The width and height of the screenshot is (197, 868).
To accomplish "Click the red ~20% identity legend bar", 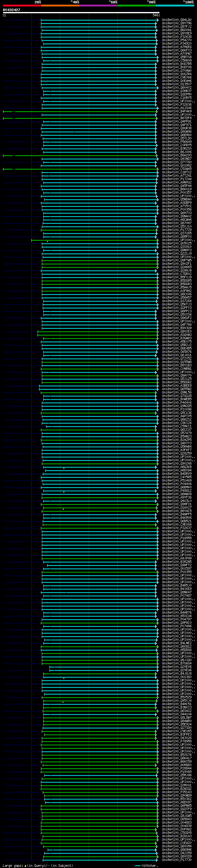I will point(22,6).
